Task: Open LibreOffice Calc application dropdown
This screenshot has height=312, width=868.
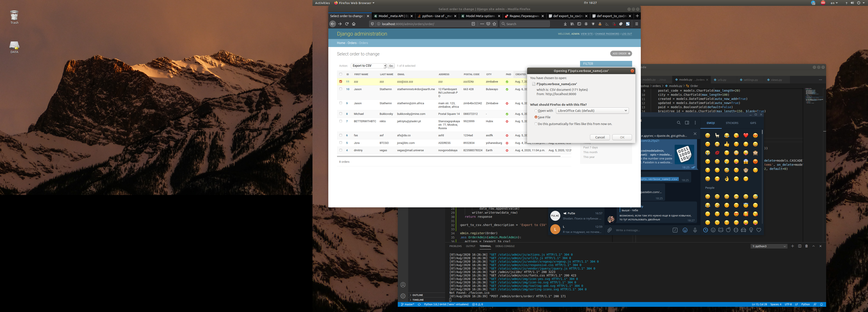Action: pos(592,111)
